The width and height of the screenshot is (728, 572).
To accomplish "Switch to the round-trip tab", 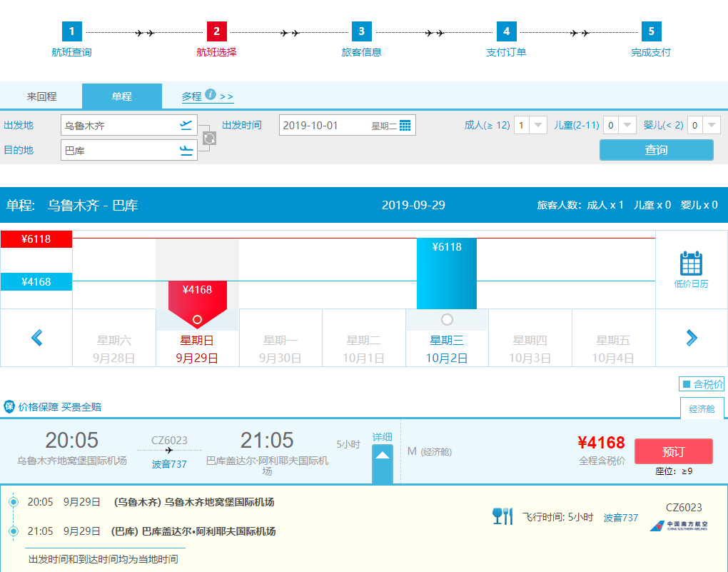I will pos(41,96).
